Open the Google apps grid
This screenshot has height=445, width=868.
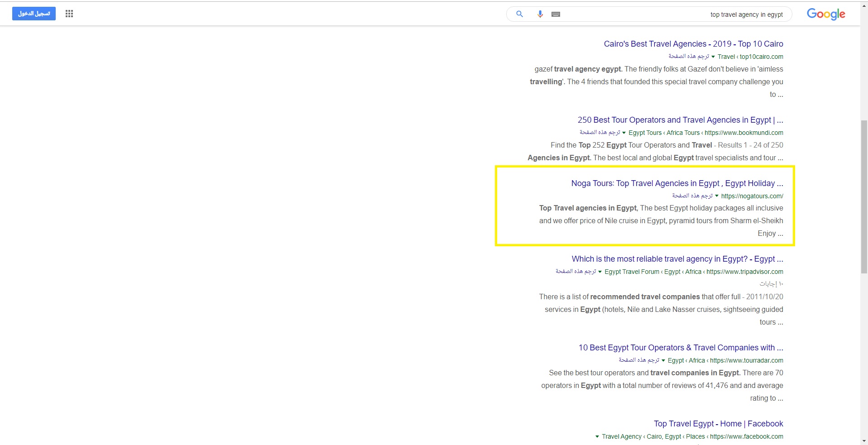(69, 14)
